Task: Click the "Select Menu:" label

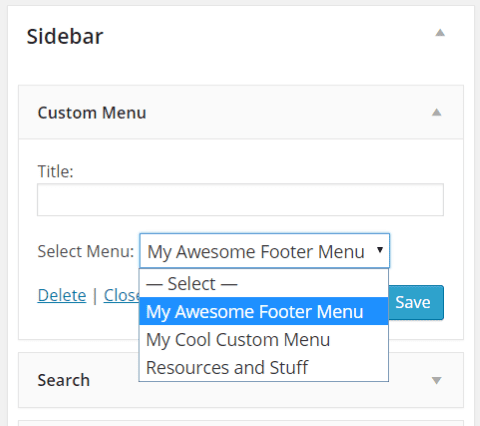Action: tap(86, 251)
